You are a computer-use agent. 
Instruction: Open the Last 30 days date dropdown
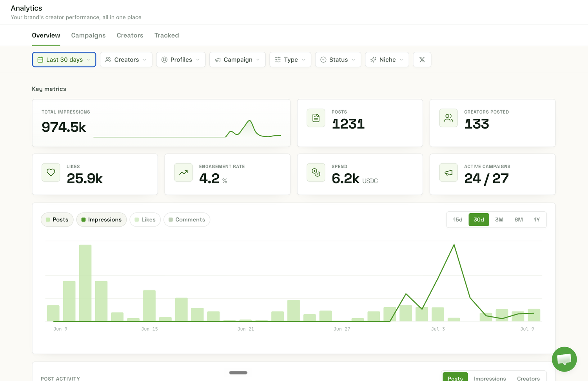pyautogui.click(x=64, y=60)
